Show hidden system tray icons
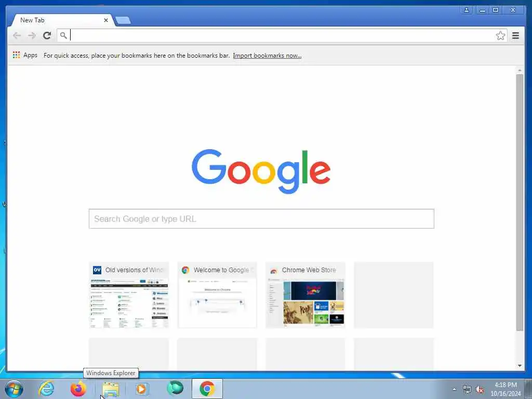This screenshot has height=399, width=532. (454, 389)
